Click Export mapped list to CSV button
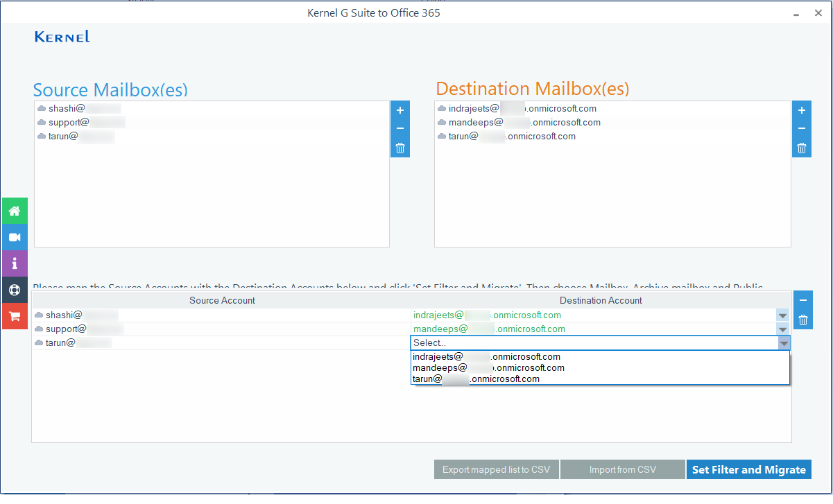The height and width of the screenshot is (504, 833). (x=497, y=470)
